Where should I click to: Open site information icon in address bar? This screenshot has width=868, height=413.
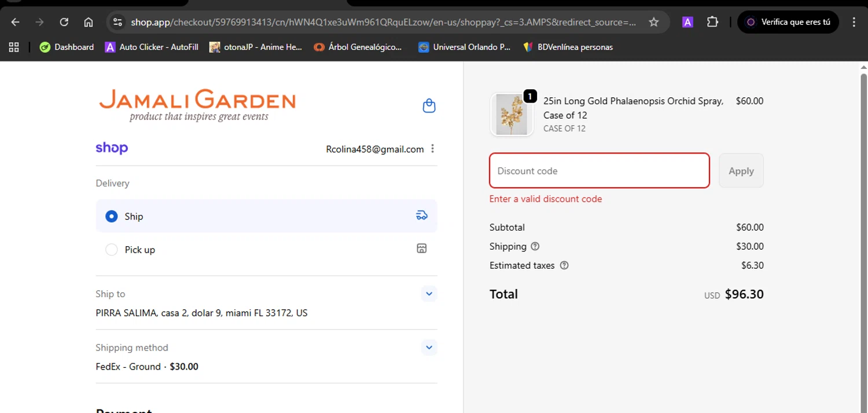coord(117,22)
